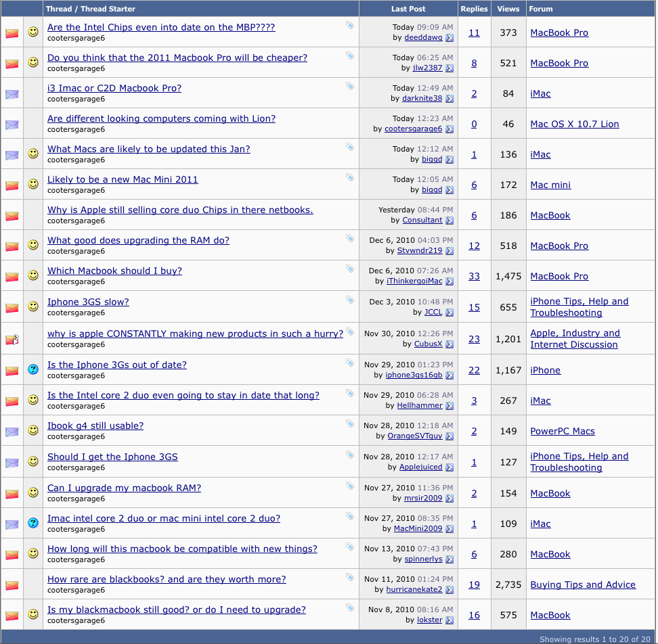Click tag icon on 'i3 Imac or C2D' thread
Image resolution: width=658 pixels, height=644 pixels.
coord(350,86)
